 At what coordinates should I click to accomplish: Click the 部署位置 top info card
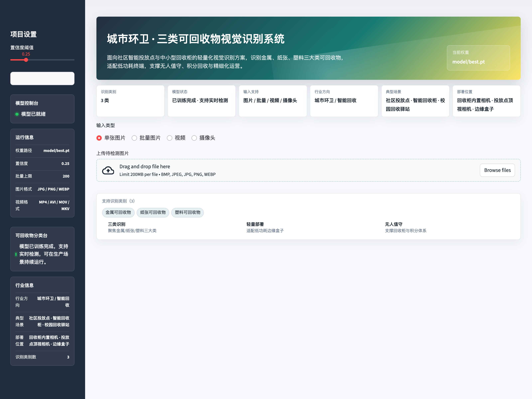(x=486, y=101)
